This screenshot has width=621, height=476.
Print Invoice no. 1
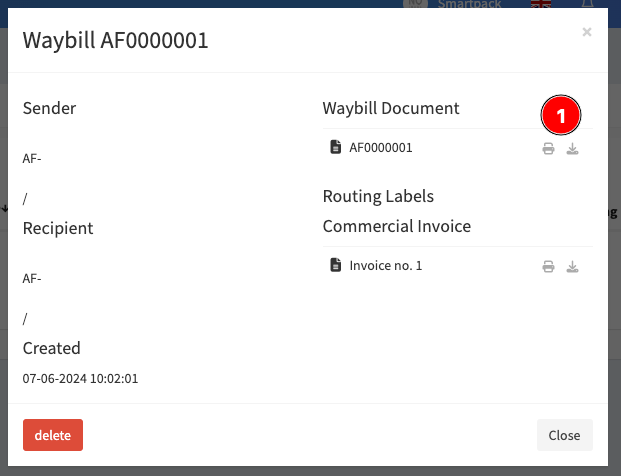[x=548, y=267]
